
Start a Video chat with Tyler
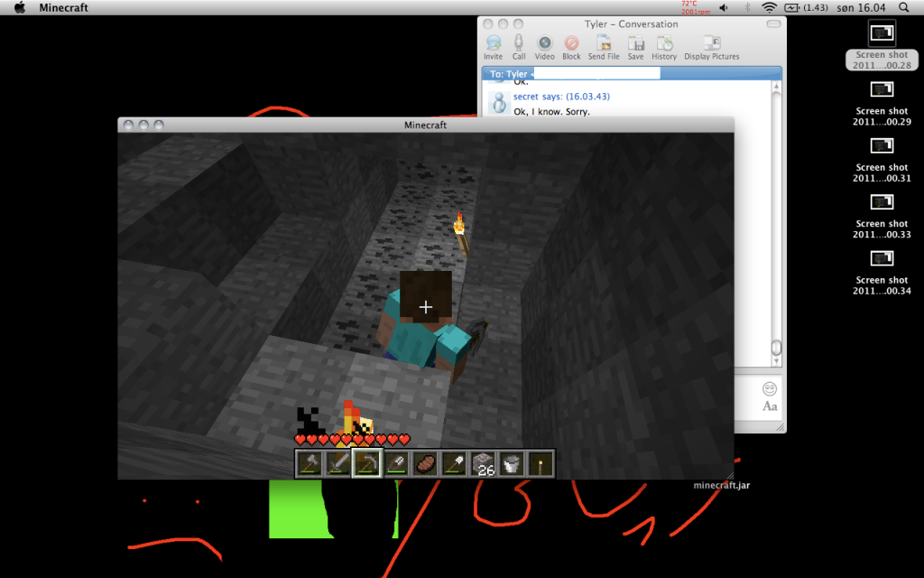coord(545,46)
